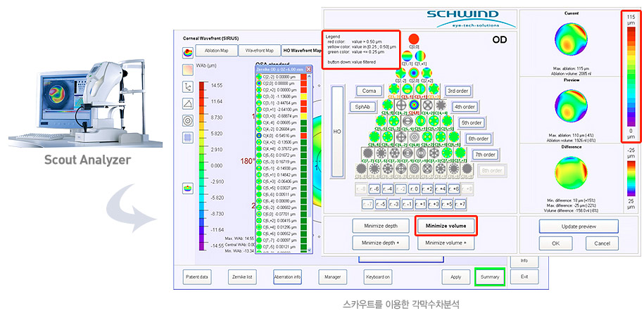The width and height of the screenshot is (644, 313).
Task: Click the C[3,+3] trefoil Zernike icon
Action: (434, 89)
